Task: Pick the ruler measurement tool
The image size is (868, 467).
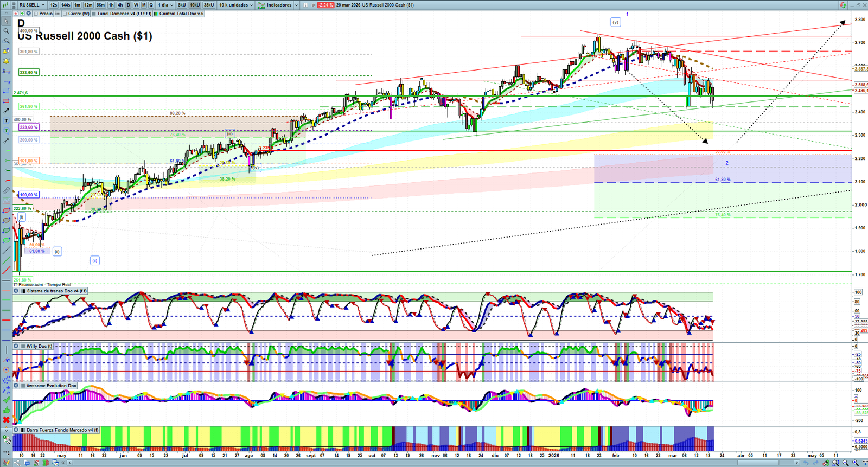Action: [6, 190]
